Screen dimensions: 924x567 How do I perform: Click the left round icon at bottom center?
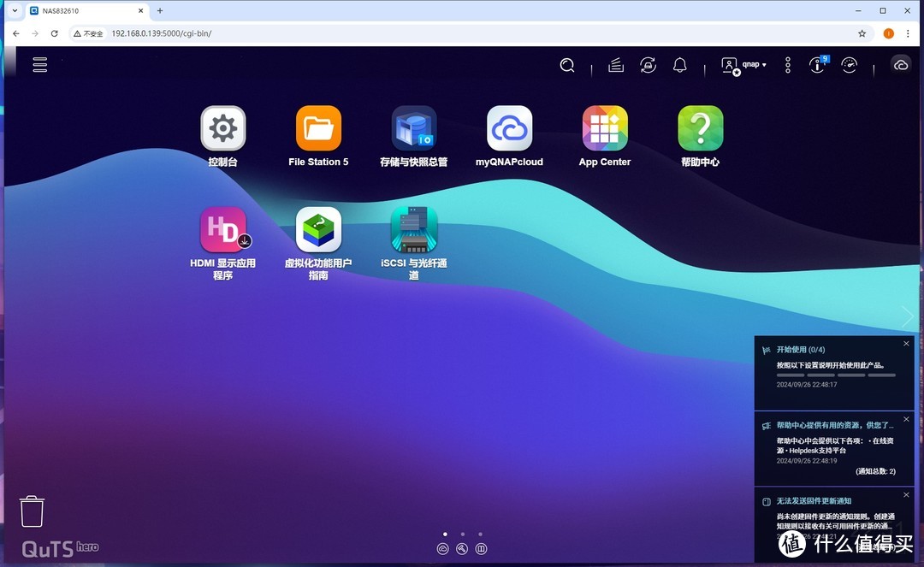442,549
